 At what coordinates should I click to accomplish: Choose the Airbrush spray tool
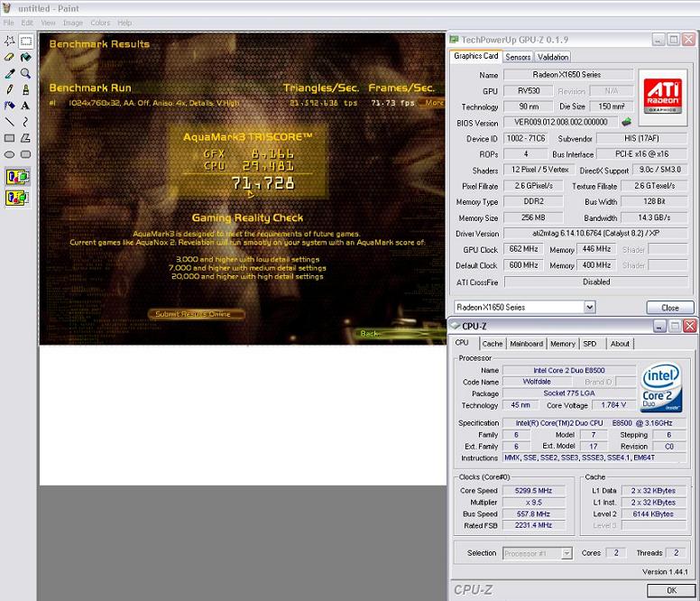[x=9, y=106]
